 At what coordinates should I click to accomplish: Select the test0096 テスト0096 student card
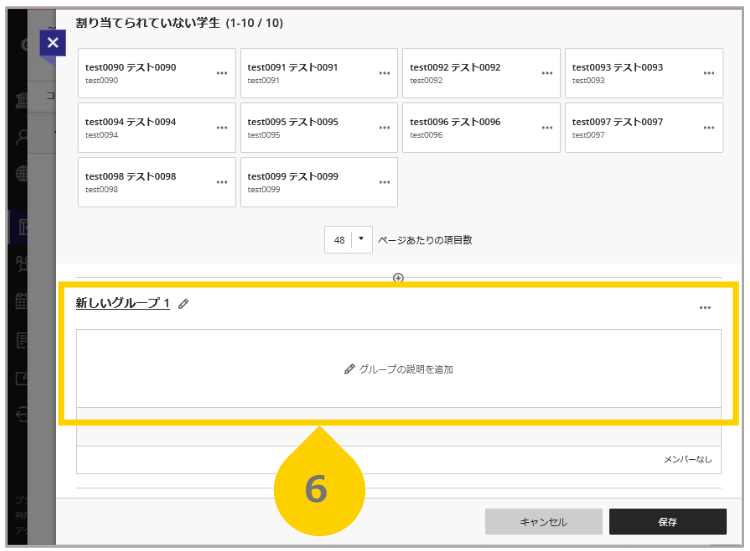point(481,128)
